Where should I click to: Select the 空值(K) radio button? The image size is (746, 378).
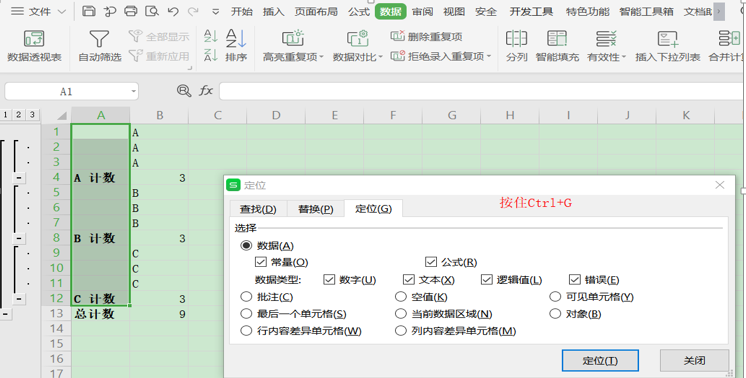pyautogui.click(x=401, y=297)
